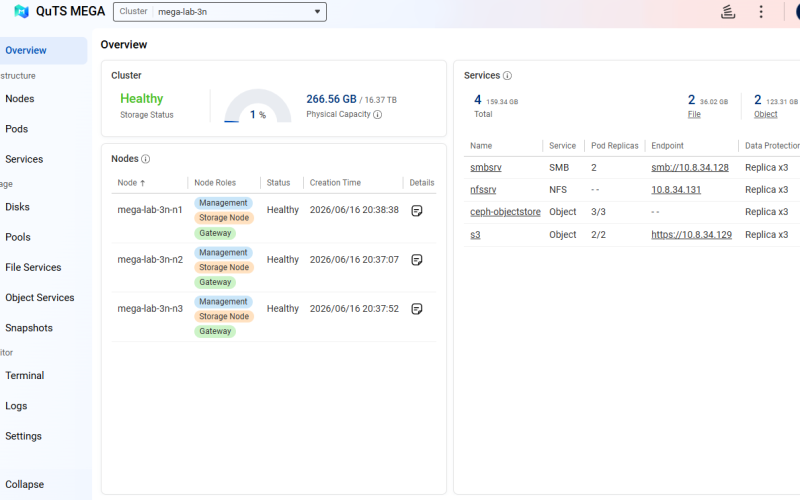Click the https://10.8.34.129 endpoint link

tap(691, 235)
